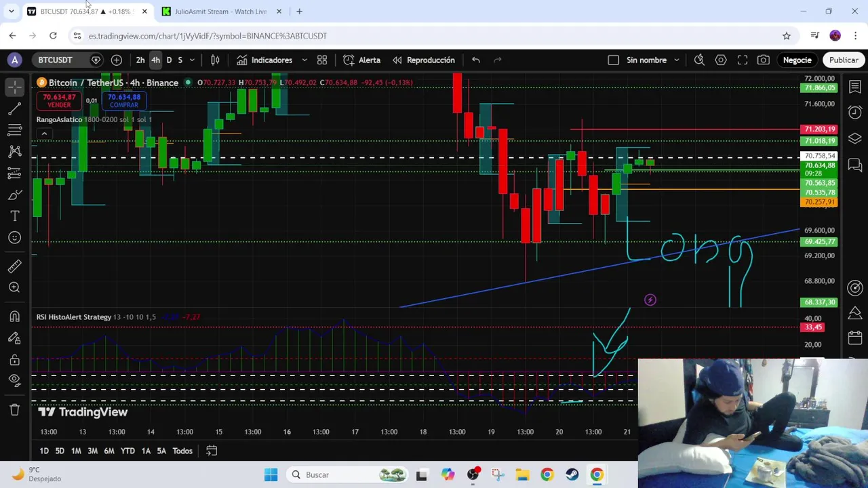Open the forecasting and measurement tools
Viewport: 868px width, 488px height.
[x=15, y=173]
